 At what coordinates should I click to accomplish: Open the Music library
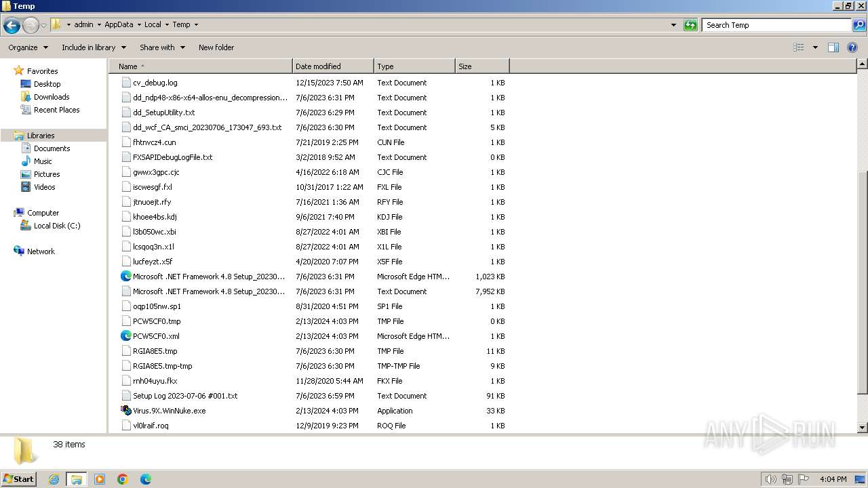43,161
